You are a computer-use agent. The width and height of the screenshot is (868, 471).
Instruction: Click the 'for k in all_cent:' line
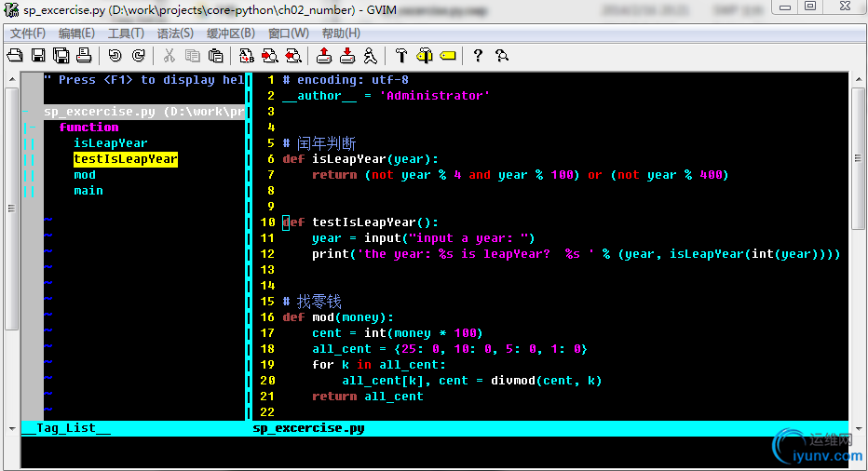pos(379,365)
